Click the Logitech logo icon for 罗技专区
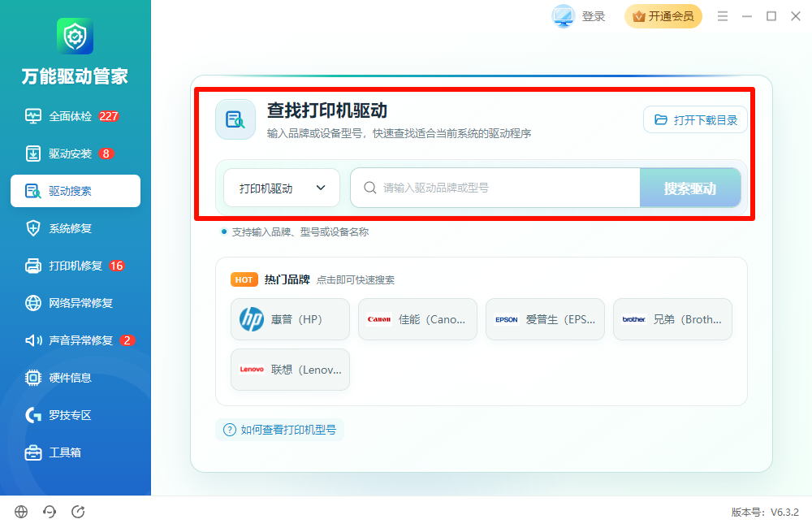Screen dimensions: 812x528 (x=33, y=415)
